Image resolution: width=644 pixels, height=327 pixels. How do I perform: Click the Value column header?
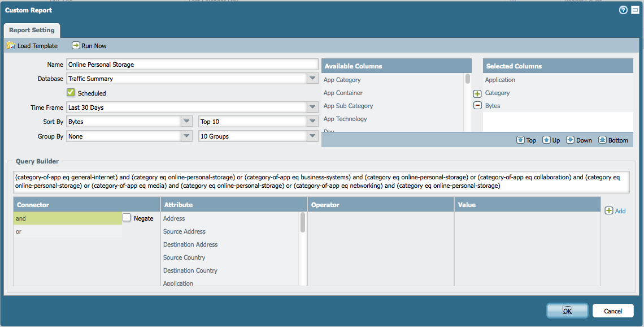(528, 204)
